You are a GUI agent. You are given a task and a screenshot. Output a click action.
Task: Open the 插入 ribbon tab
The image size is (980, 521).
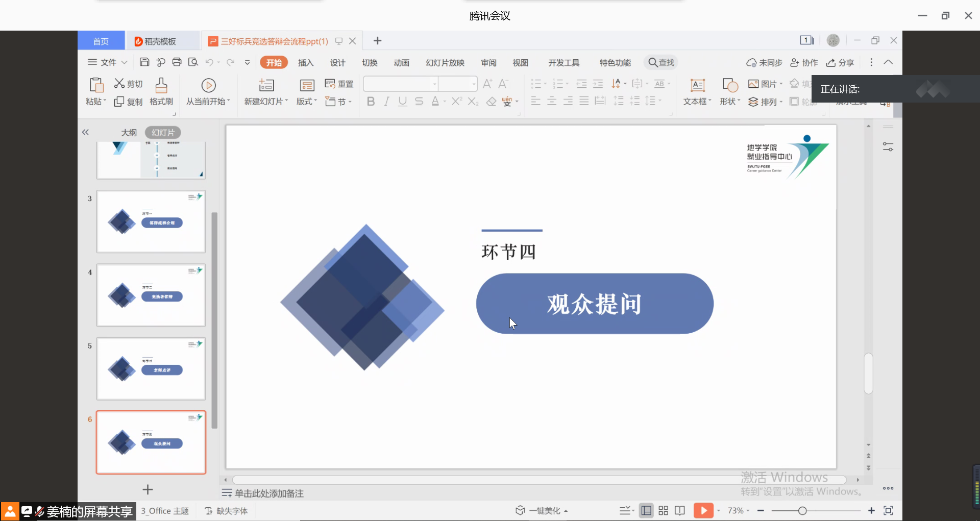click(305, 63)
